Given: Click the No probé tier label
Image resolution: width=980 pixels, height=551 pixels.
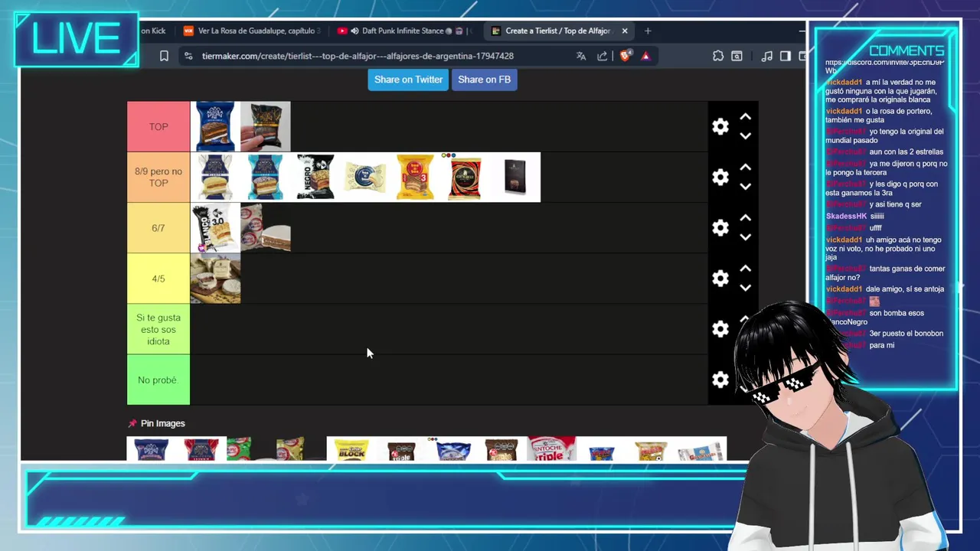Looking at the screenshot, I should coord(158,380).
